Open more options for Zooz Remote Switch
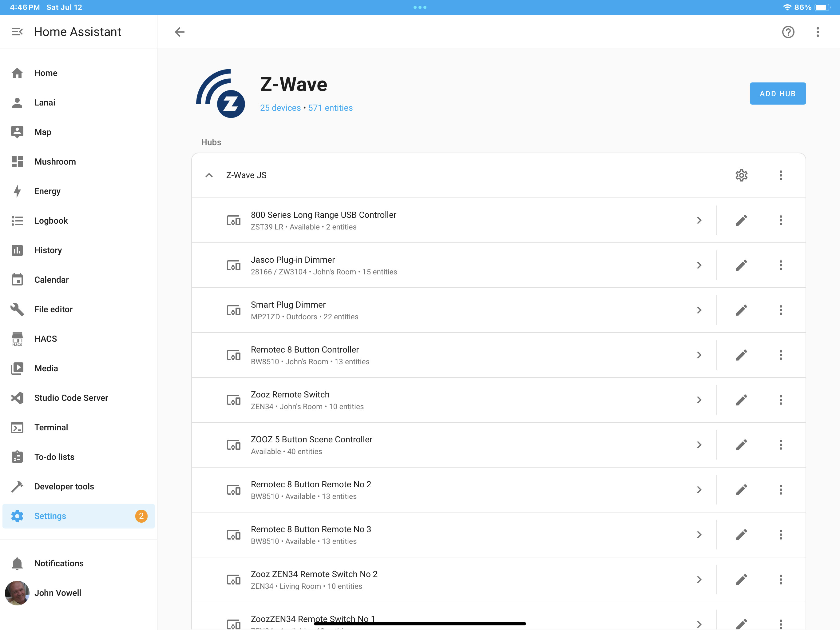The height and width of the screenshot is (630, 840). 781,400
